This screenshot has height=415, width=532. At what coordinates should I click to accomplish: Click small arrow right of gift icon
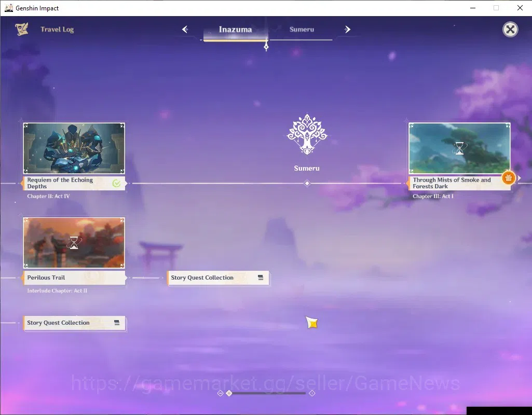point(519,178)
